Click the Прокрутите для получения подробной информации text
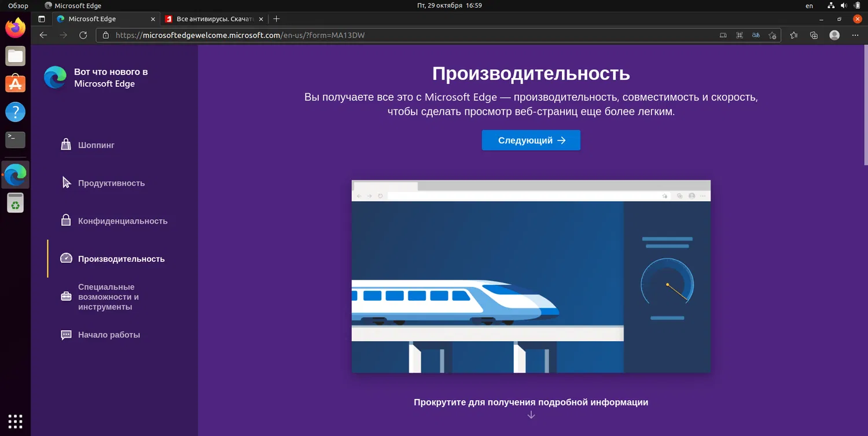The height and width of the screenshot is (436, 868). (x=531, y=402)
